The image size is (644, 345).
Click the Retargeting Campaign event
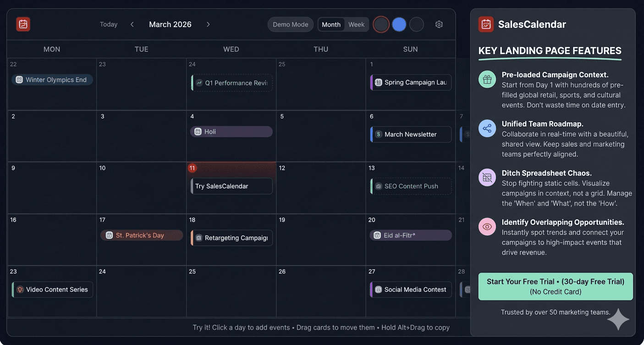click(231, 238)
